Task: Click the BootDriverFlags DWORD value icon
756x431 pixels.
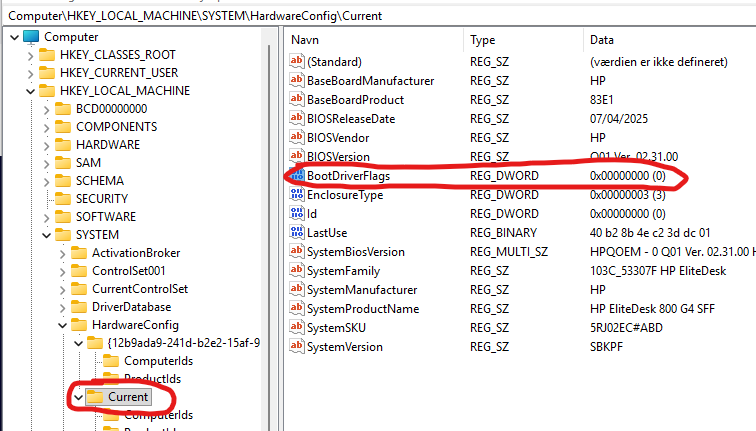Action: [296, 176]
